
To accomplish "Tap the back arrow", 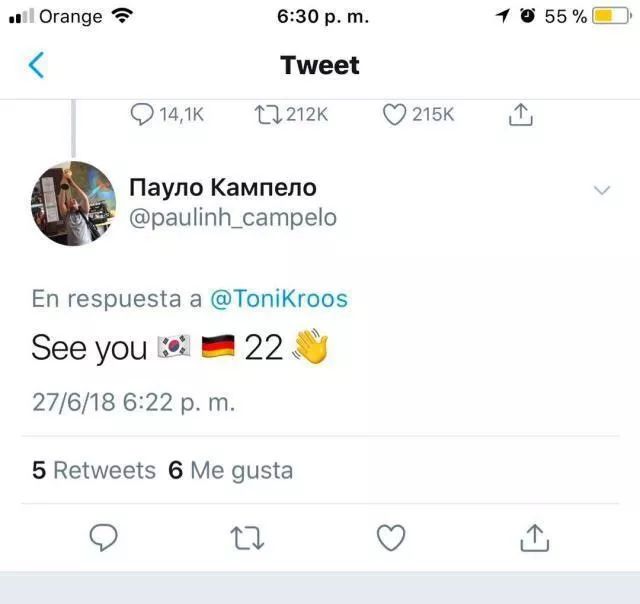I will pyautogui.click(x=37, y=66).
